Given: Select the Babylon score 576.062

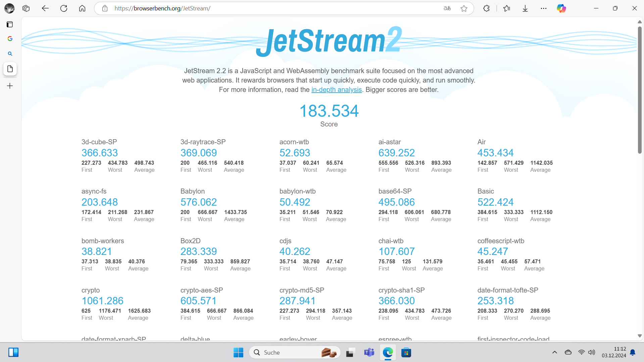Looking at the screenshot, I should (x=199, y=202).
